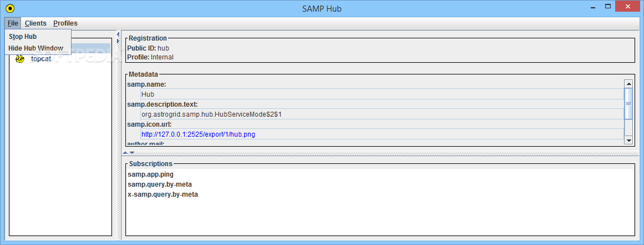The image size is (644, 245).
Task: Click the SAMP Hub title bar app icon
Action: pyautogui.click(x=10, y=8)
